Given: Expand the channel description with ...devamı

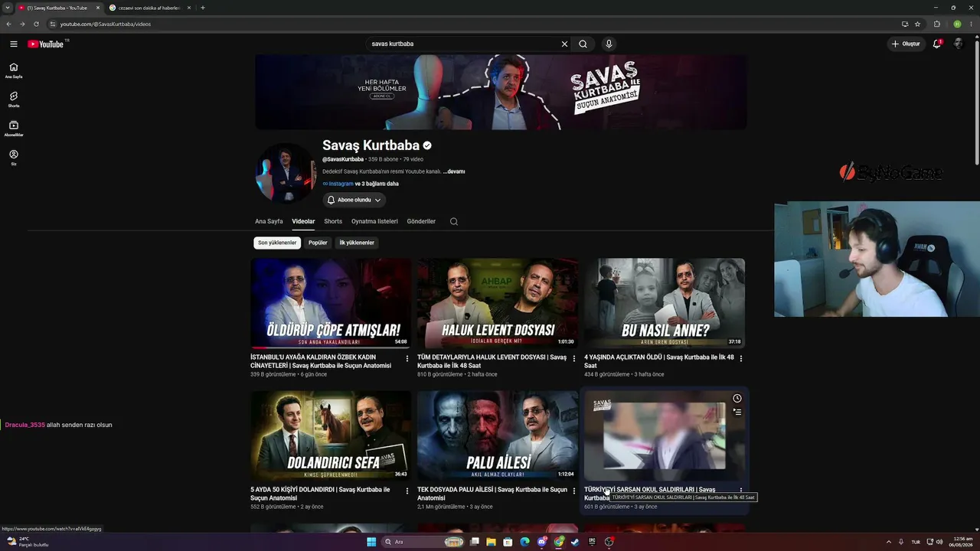Looking at the screenshot, I should pos(454,171).
